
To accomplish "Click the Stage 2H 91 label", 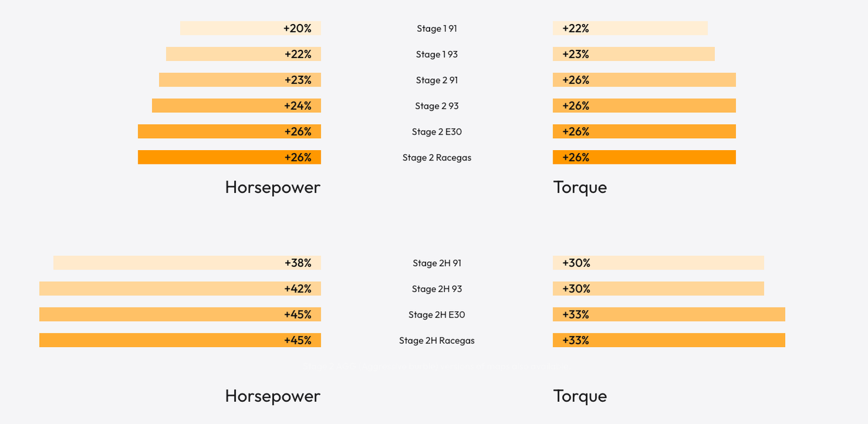I will pos(437,263).
